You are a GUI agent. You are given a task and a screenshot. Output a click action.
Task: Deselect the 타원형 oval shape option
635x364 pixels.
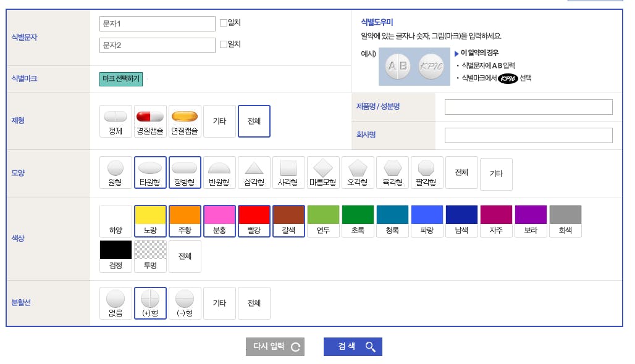[150, 172]
